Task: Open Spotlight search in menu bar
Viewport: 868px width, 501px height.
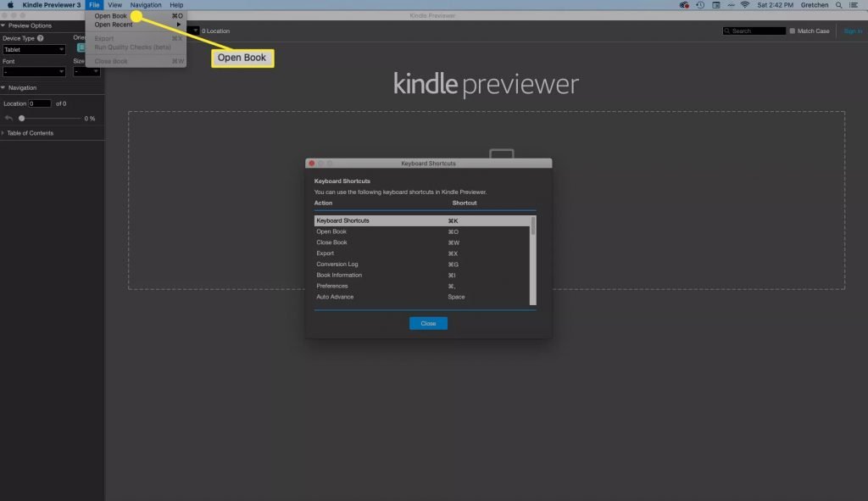Action: pyautogui.click(x=838, y=5)
